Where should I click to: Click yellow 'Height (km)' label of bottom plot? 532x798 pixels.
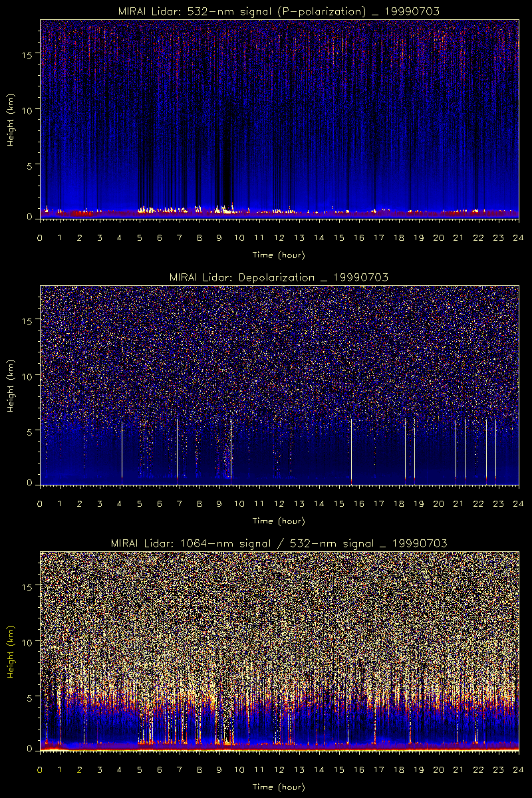(x=11, y=650)
